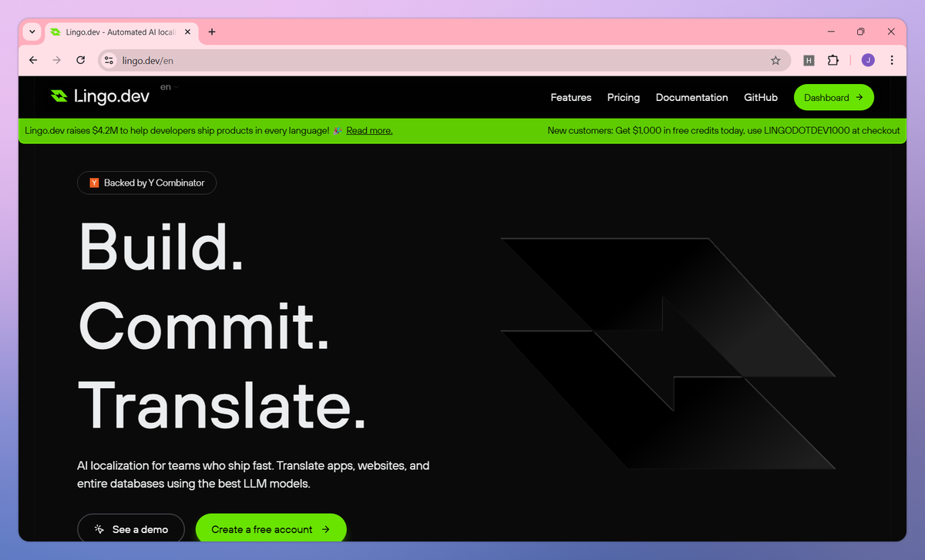Switch to the Lingo.dev browser tab
This screenshot has height=560, width=925.
click(x=116, y=32)
